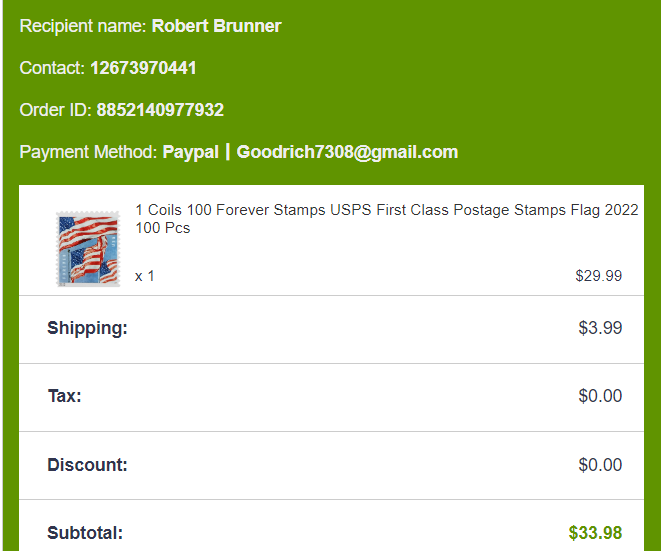This screenshot has width=661, height=551.
Task: Click the product price $29.99
Action: coord(598,276)
